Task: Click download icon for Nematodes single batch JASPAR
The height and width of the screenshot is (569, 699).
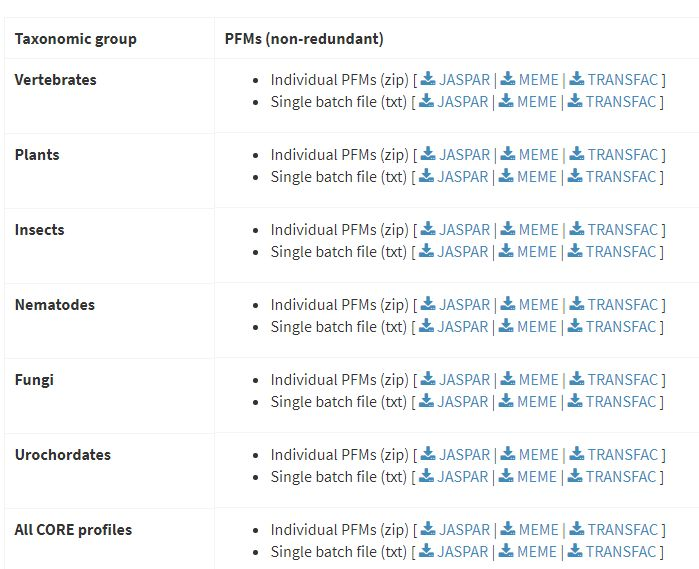Action: 426,327
